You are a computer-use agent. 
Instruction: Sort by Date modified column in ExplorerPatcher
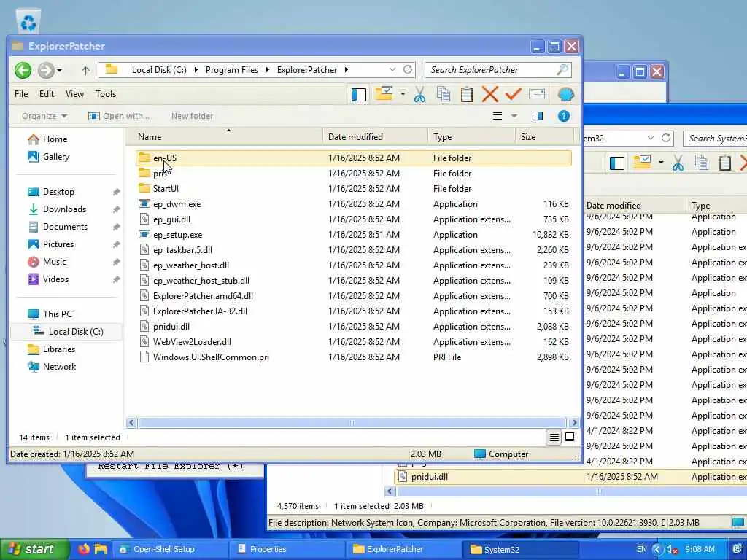[375, 136]
